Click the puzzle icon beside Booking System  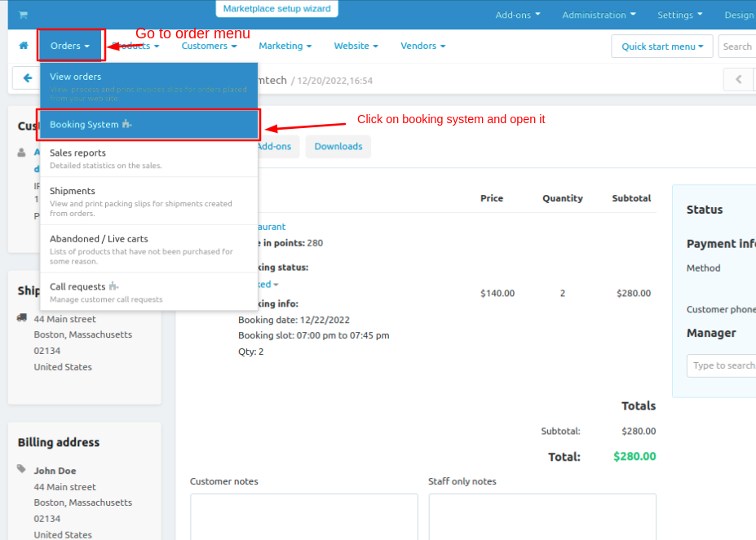[126, 125]
